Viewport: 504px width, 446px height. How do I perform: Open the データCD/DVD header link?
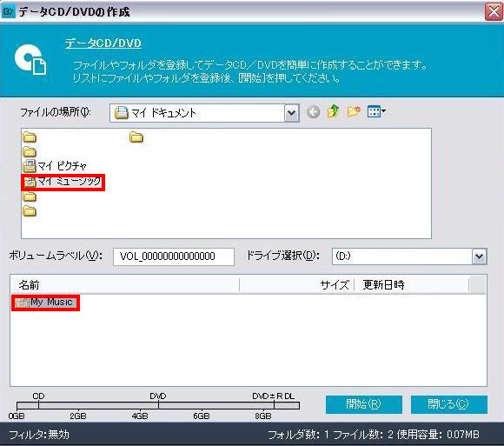(x=103, y=43)
